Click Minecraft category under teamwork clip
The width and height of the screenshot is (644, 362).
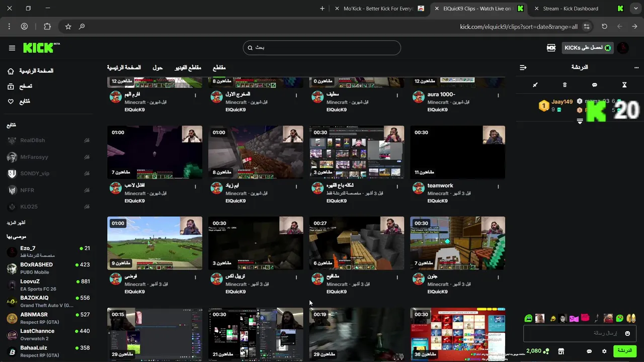[x=438, y=194]
